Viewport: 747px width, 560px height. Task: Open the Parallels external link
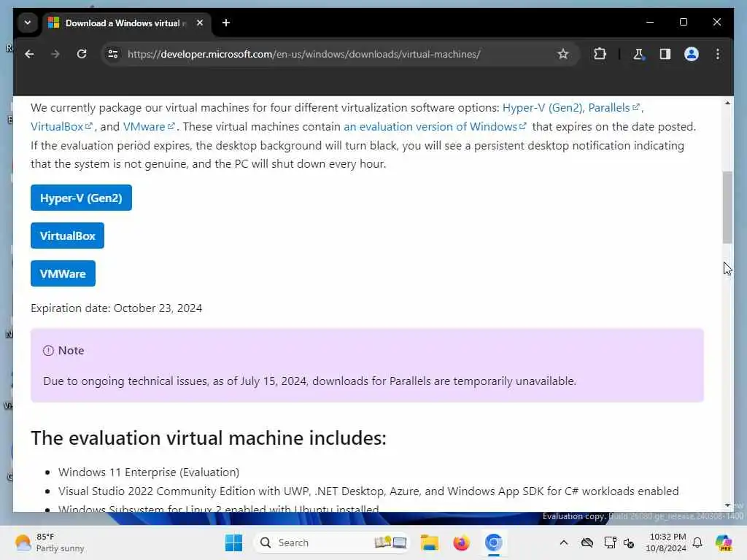tap(614, 108)
